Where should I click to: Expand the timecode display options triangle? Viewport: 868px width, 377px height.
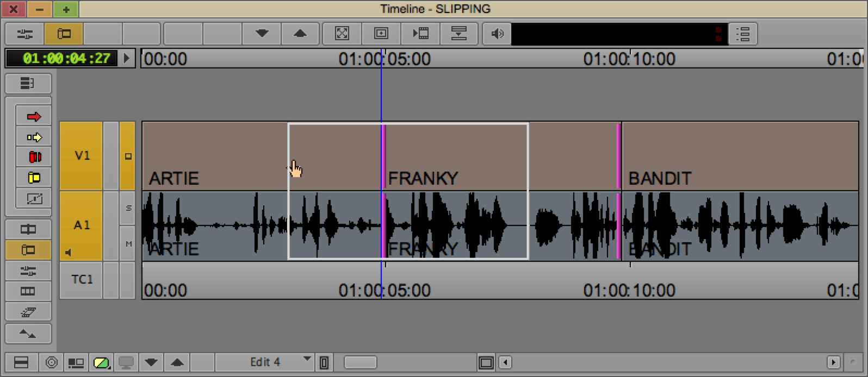tap(127, 58)
